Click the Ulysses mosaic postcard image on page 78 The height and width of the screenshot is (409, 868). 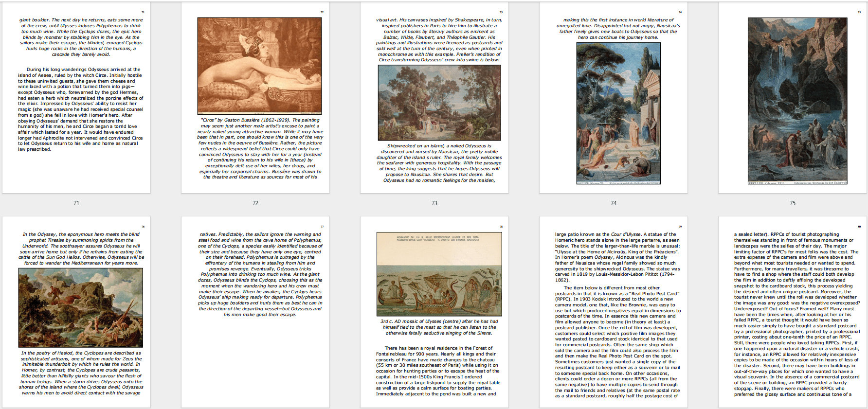[439, 274]
